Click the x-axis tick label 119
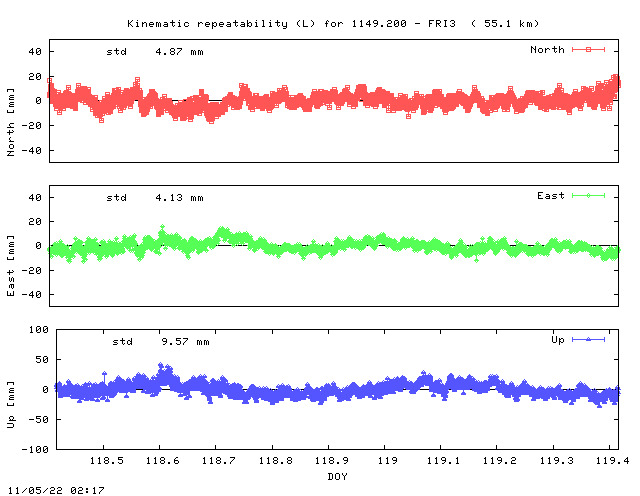 click(x=387, y=460)
